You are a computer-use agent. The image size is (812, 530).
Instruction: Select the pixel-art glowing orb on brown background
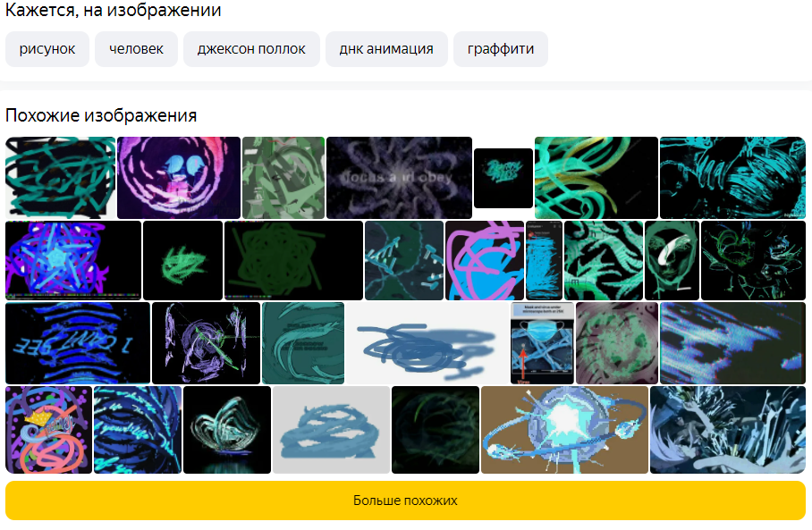tap(564, 430)
